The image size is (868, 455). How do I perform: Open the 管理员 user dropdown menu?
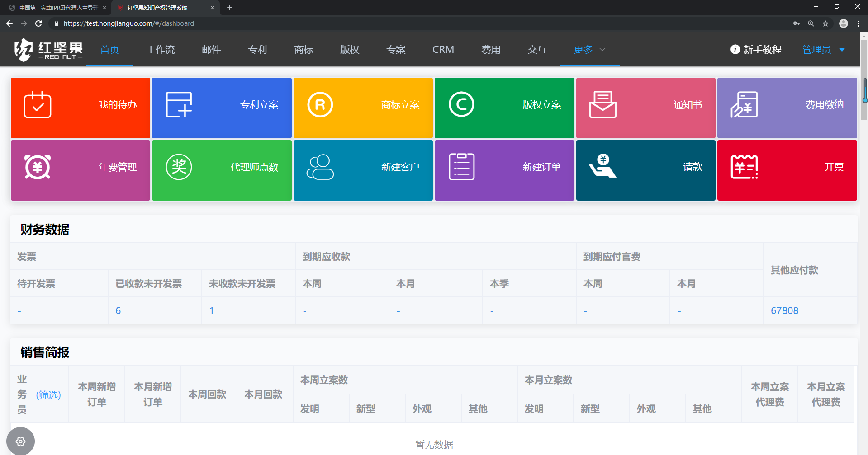(x=823, y=50)
